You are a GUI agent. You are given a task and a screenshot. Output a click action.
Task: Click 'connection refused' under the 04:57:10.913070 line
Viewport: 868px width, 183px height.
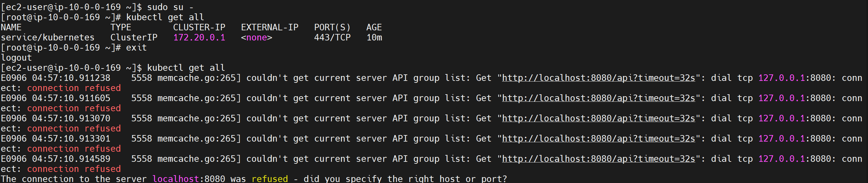[x=74, y=129]
